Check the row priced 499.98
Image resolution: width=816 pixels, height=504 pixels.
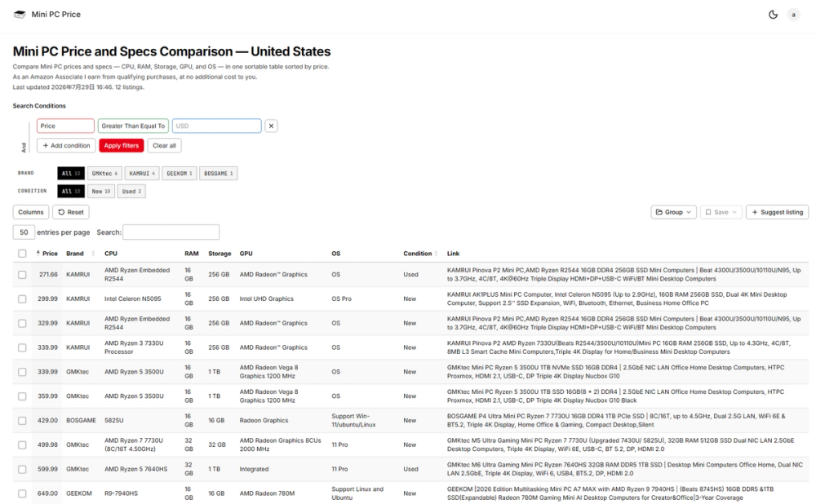tap(22, 444)
